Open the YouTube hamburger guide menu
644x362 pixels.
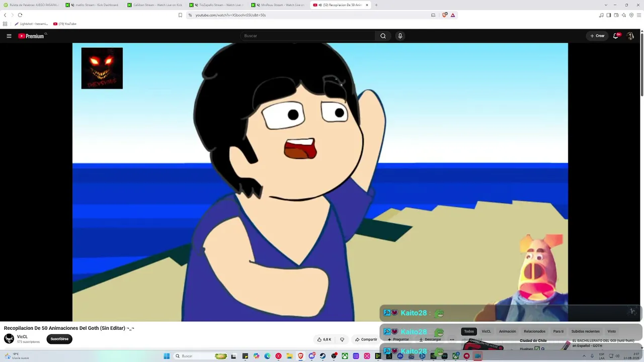click(9, 36)
